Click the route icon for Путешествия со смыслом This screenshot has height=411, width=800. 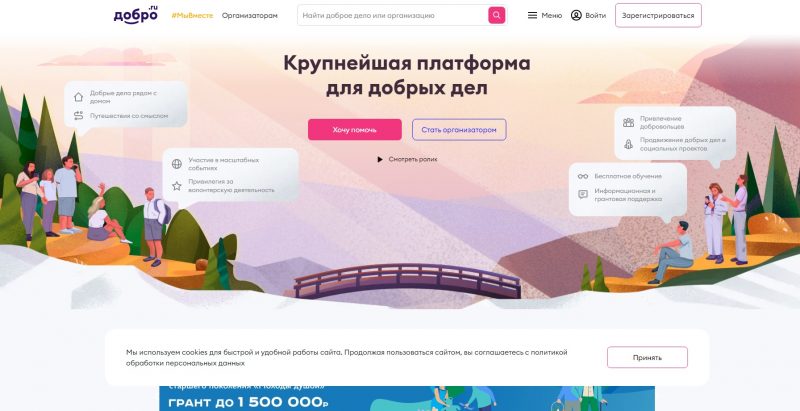coord(78,116)
